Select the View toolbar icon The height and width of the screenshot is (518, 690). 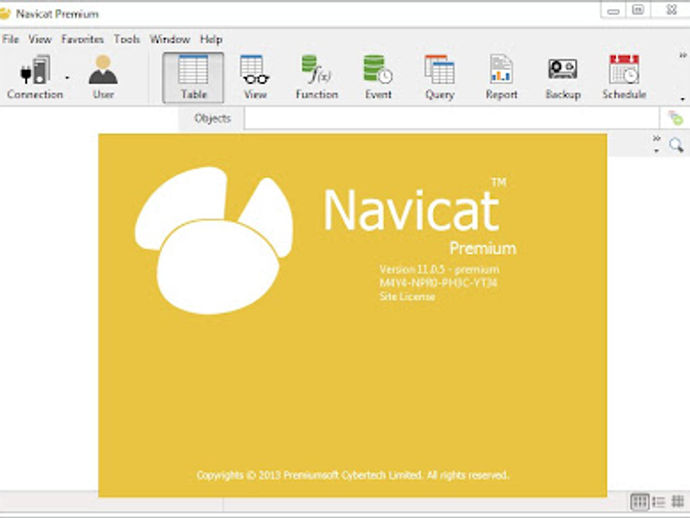(x=255, y=77)
